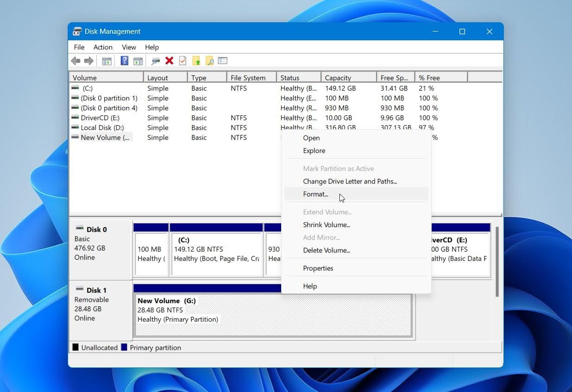The image size is (572, 392).
Task: Select the (C:) 149.12 GB NTFS partition block
Action: (216, 250)
